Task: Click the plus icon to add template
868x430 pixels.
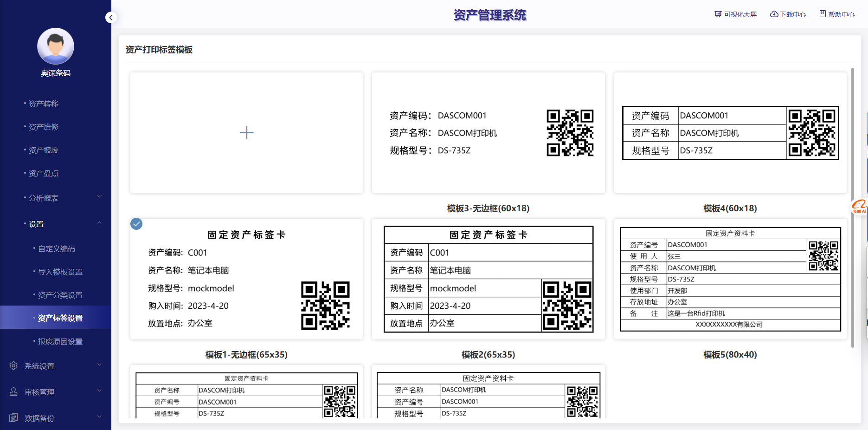Action: 246,133
